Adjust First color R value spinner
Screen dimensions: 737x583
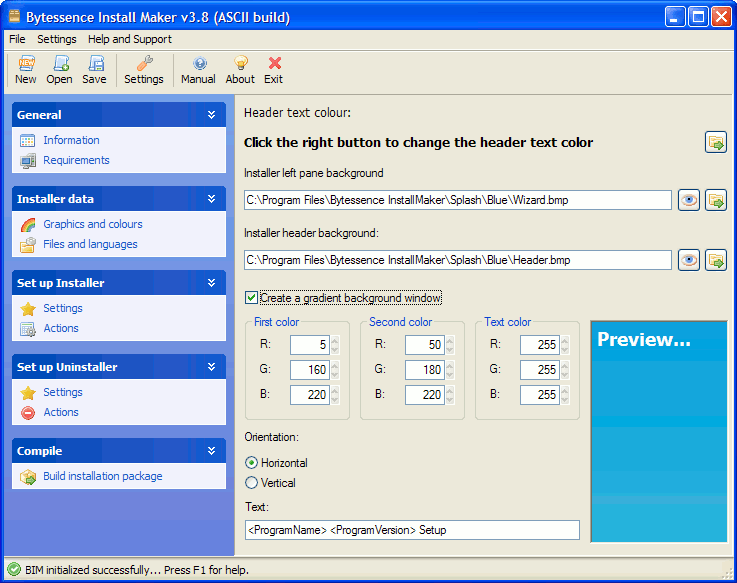pos(335,345)
